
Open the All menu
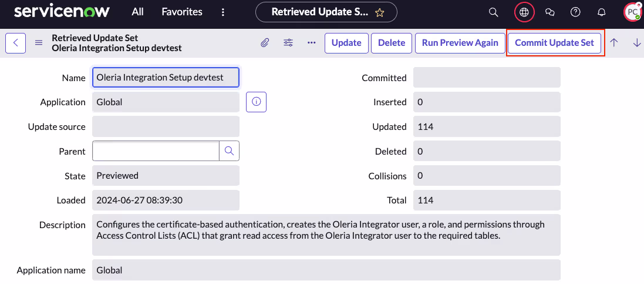137,12
